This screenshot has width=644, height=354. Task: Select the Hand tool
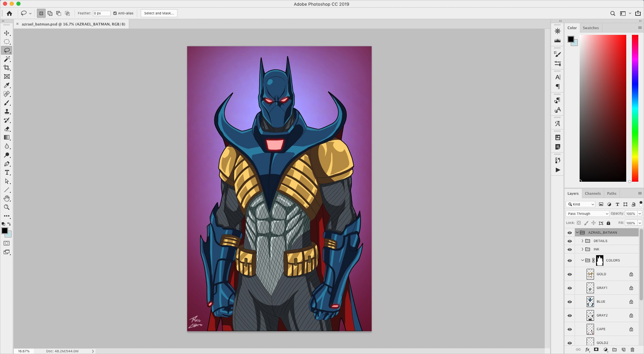(7, 198)
